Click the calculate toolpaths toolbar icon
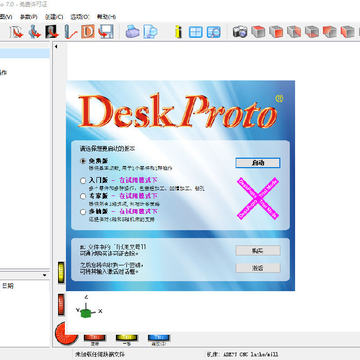Screen dimensions: 360x360 pyautogui.click(x=70, y=32)
